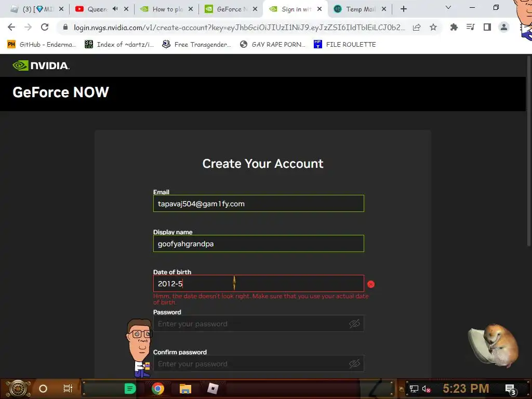
Task: Close the Temp Mail tab
Action: pyautogui.click(x=384, y=9)
